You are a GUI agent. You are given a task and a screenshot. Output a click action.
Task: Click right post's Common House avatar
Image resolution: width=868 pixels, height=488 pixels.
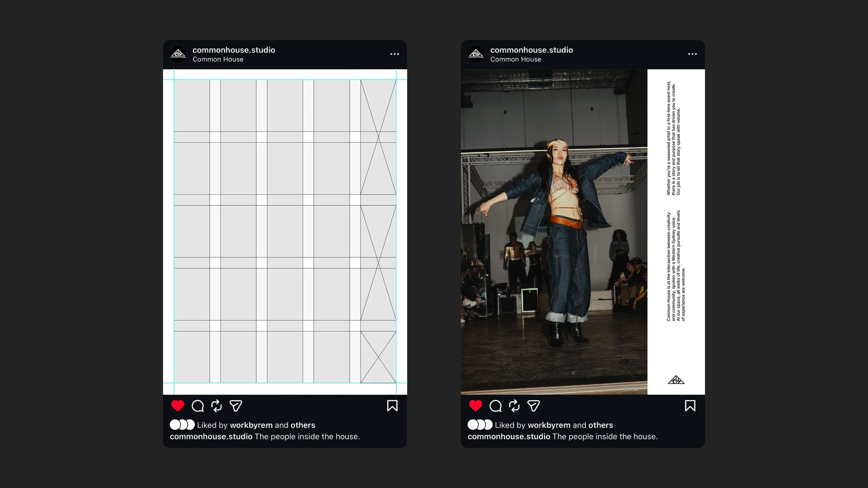click(x=476, y=54)
